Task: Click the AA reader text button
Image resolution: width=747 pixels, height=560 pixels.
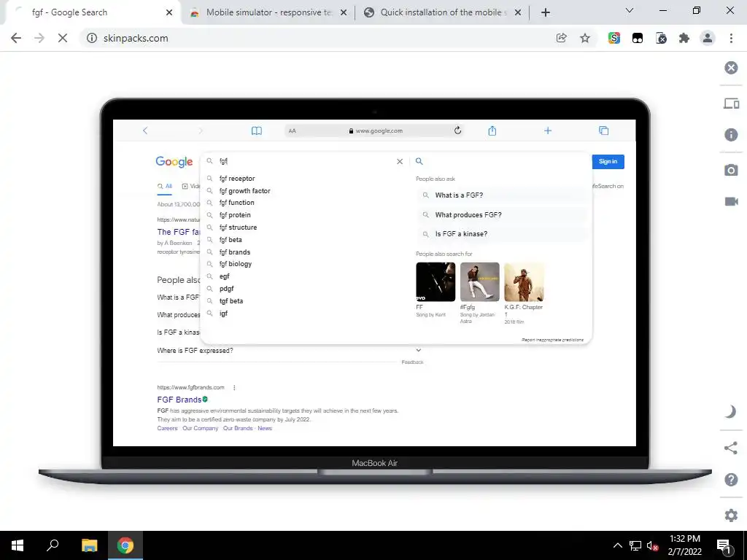Action: point(292,131)
